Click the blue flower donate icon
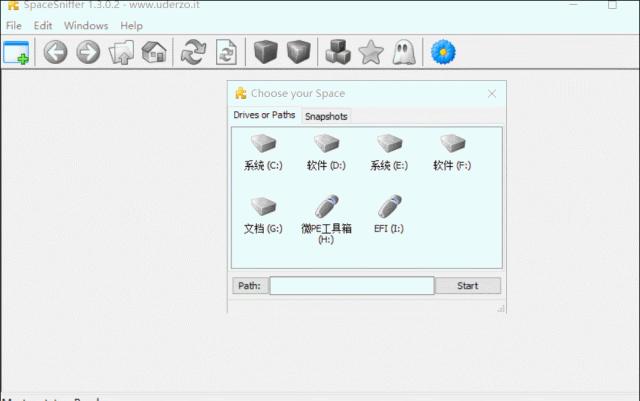Screen dimensions: 640x401 [443, 52]
